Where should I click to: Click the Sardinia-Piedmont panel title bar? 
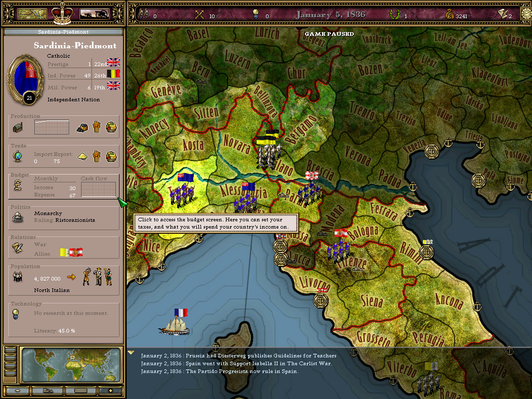(63, 32)
